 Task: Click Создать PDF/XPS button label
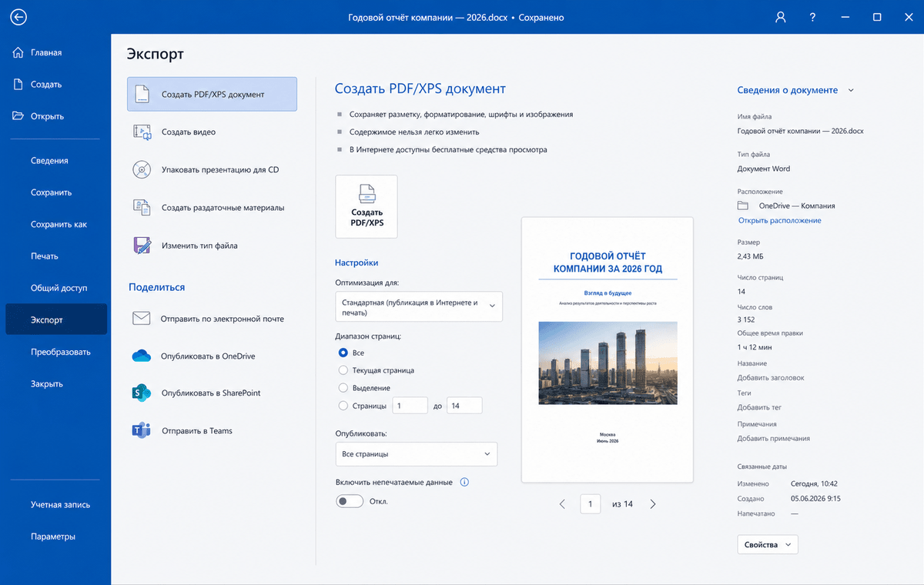click(x=367, y=217)
